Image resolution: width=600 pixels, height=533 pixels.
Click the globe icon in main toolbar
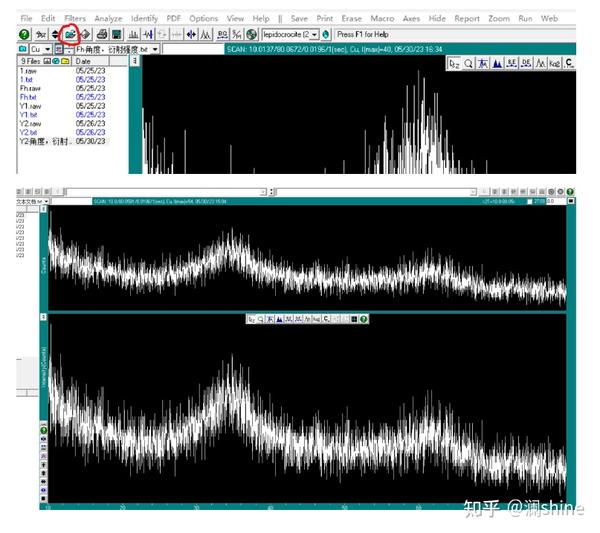[x=251, y=34]
